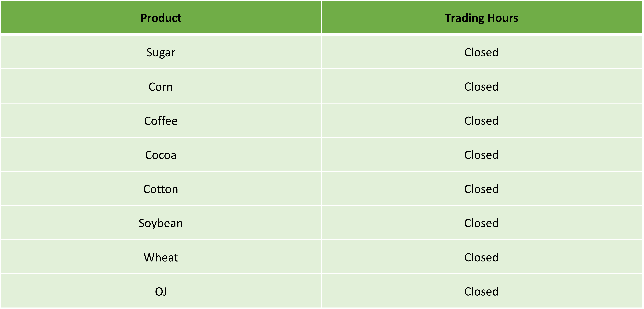Click Closed status in the Soybean row
644x309 pixels.
click(481, 223)
